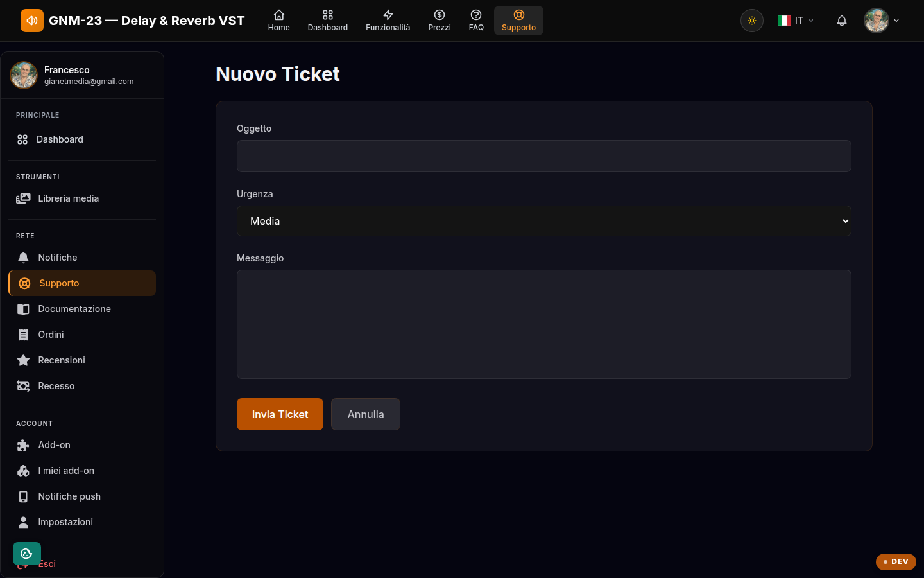Click the Supporto lifebuoy icon in sidebar
924x578 pixels.
point(24,283)
